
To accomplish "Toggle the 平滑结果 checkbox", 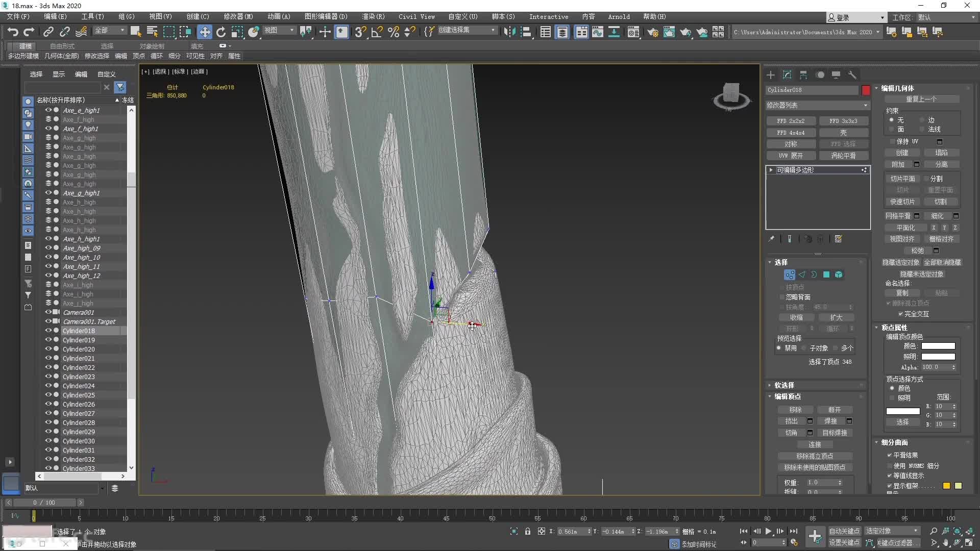I will (890, 455).
